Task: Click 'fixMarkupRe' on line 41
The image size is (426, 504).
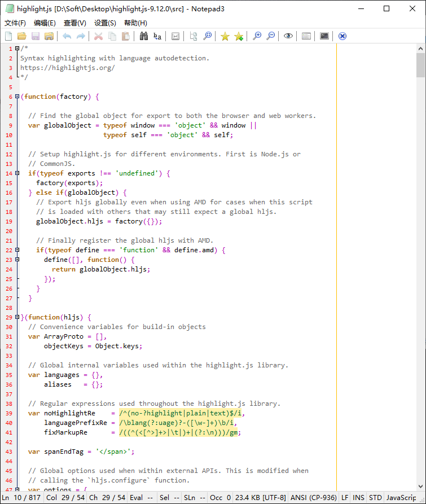Action: pyautogui.click(x=65, y=433)
